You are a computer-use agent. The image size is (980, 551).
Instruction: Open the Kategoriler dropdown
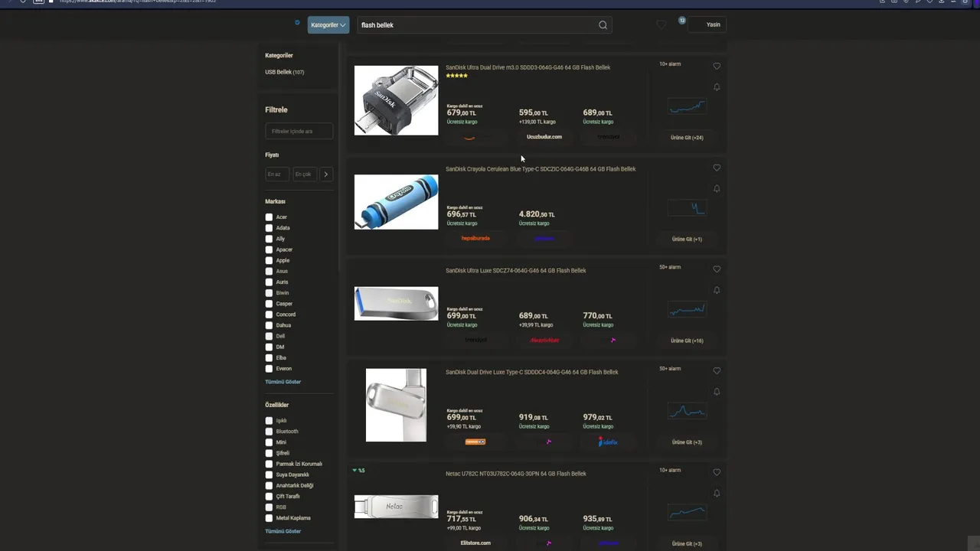click(328, 25)
